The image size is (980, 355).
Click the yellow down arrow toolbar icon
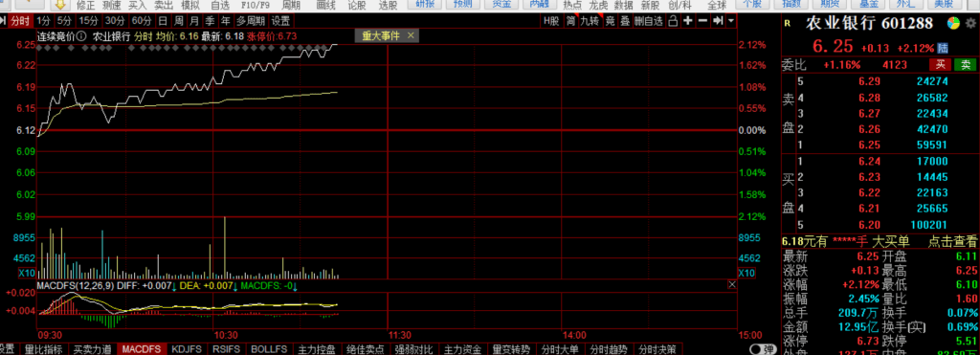[60, 5]
